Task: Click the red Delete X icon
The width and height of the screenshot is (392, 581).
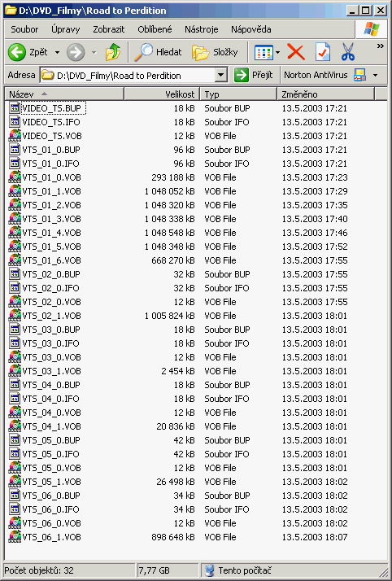Action: click(x=296, y=52)
